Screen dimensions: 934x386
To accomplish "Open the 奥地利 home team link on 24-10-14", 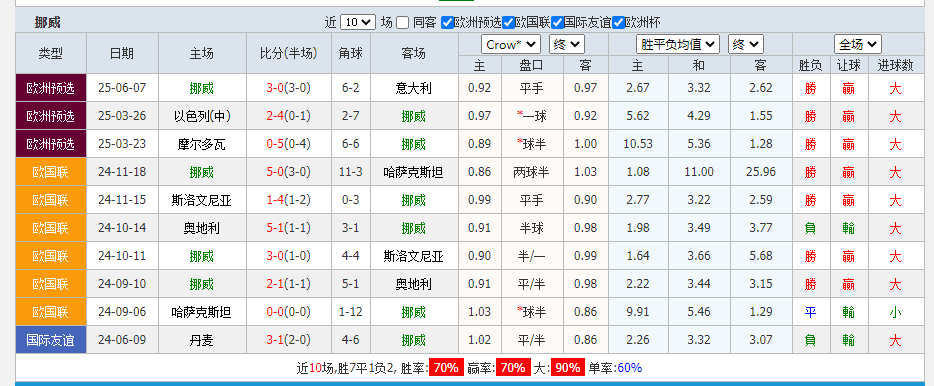I will point(202,229).
